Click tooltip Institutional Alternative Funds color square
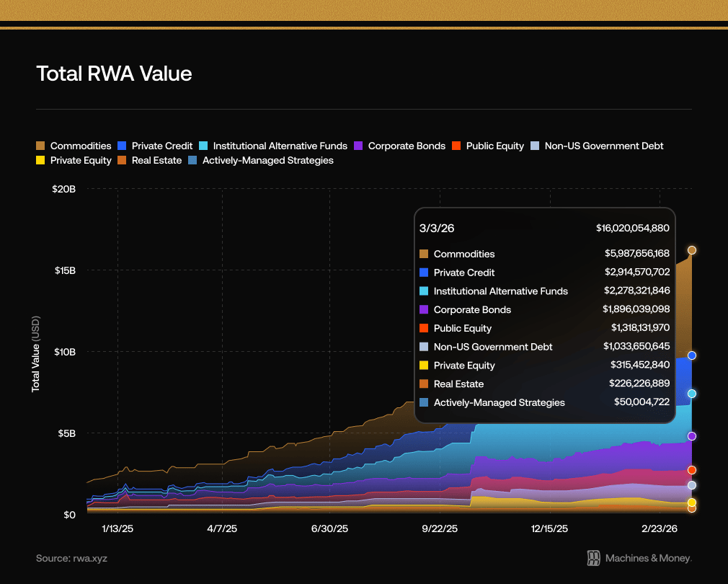Viewport: 728px width, 584px height. 423,291
